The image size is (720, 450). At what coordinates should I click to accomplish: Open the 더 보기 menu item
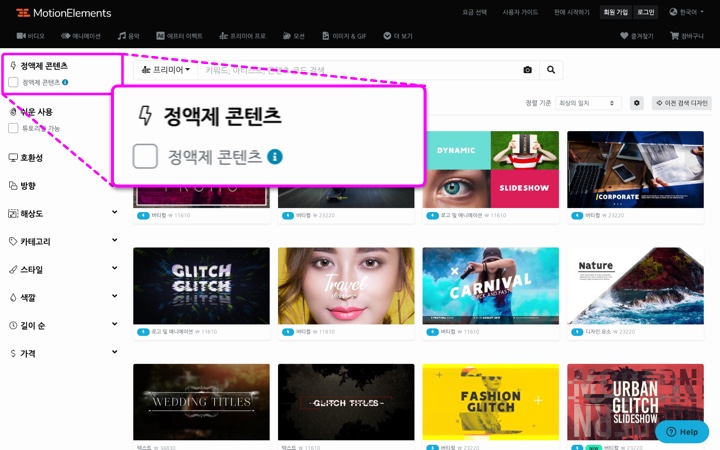pos(398,36)
